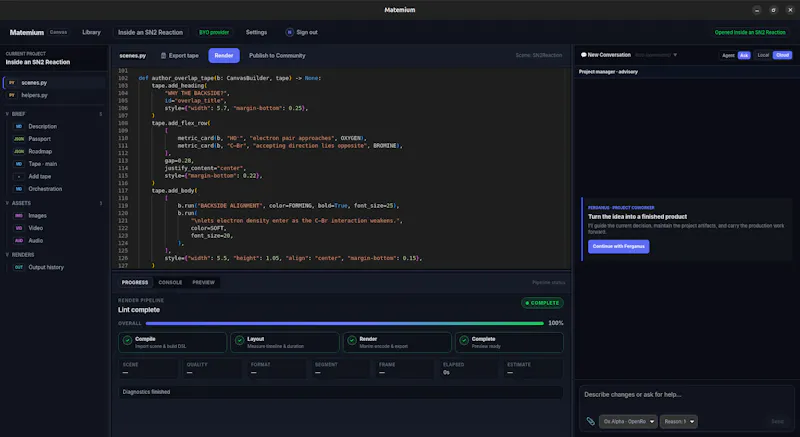The height and width of the screenshot is (437, 800).
Task: Open the Library menu
Action: pyautogui.click(x=91, y=32)
